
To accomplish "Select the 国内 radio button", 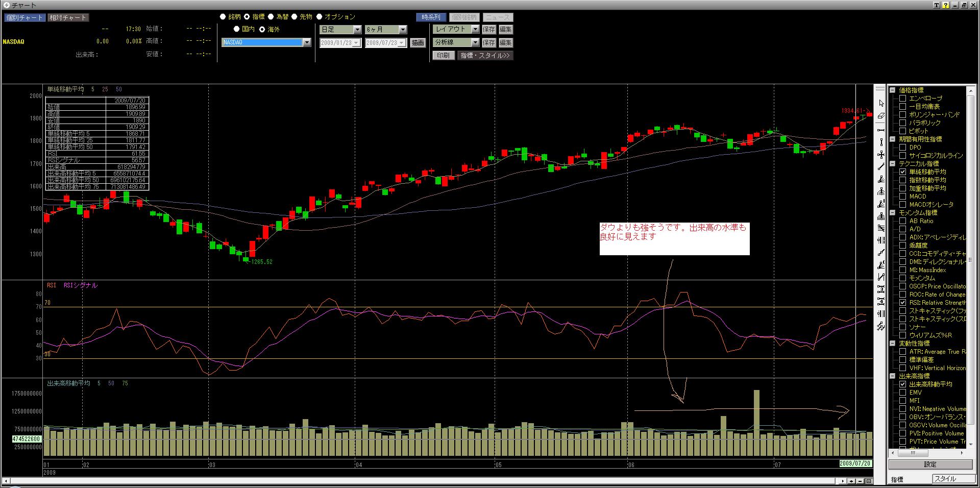I will point(237,29).
